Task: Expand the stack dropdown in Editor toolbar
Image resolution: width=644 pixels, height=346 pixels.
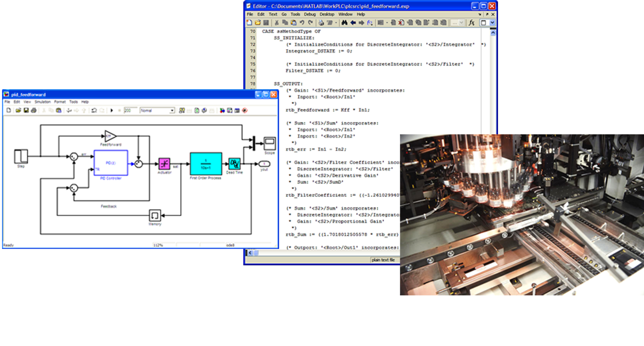Action: tap(461, 23)
